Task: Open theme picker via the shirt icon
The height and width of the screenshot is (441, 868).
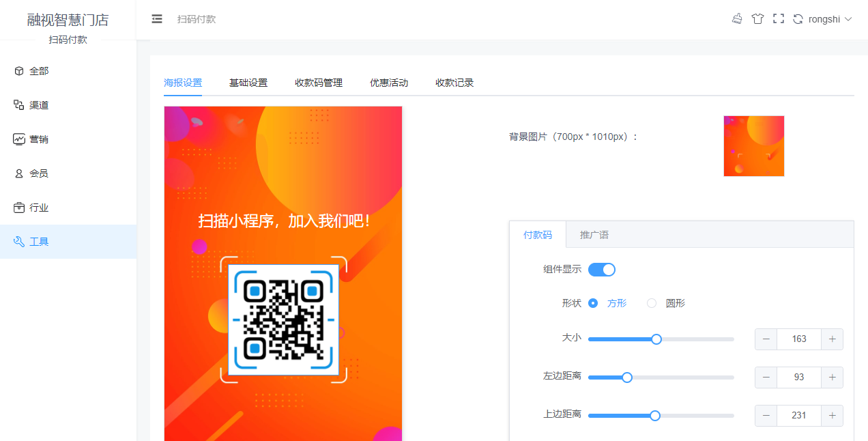Action: pyautogui.click(x=757, y=19)
